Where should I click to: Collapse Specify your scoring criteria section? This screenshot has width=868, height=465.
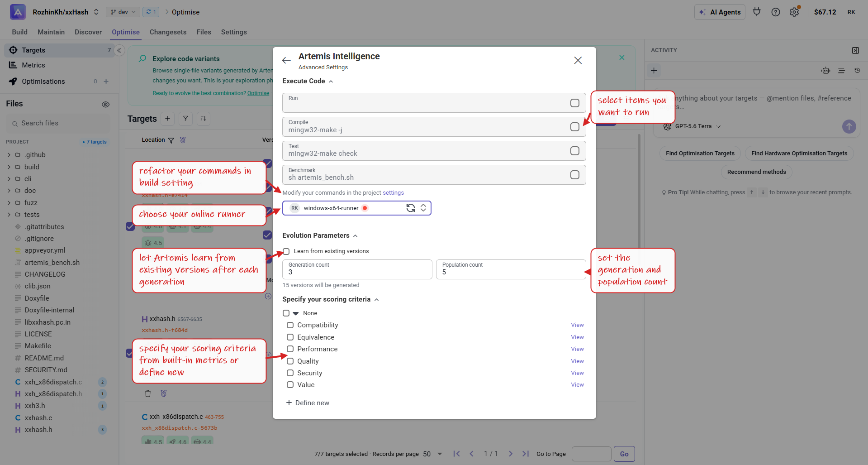(x=376, y=300)
